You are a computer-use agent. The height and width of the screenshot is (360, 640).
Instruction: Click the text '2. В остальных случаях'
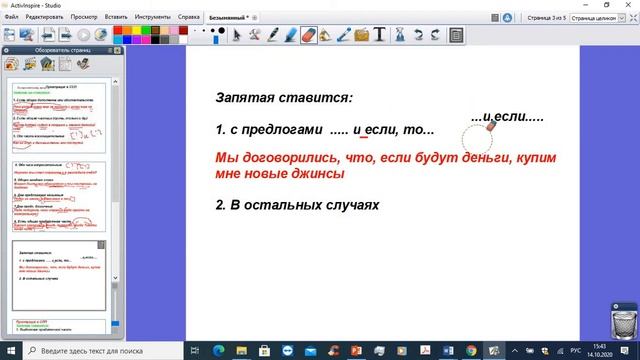pos(298,204)
